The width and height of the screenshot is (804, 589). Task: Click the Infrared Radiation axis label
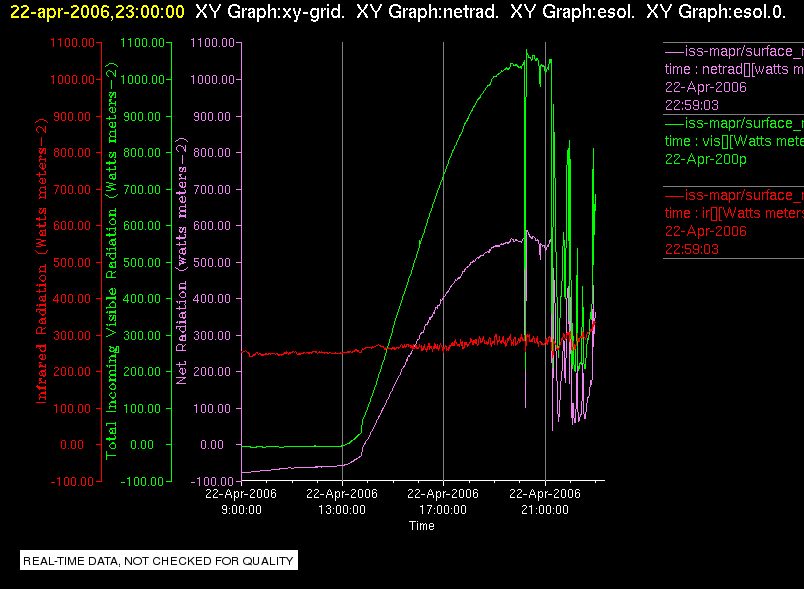tap(41, 261)
